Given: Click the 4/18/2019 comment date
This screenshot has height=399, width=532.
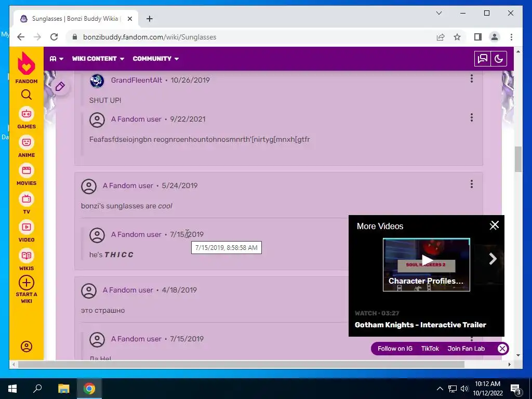Looking at the screenshot, I should (x=179, y=290).
